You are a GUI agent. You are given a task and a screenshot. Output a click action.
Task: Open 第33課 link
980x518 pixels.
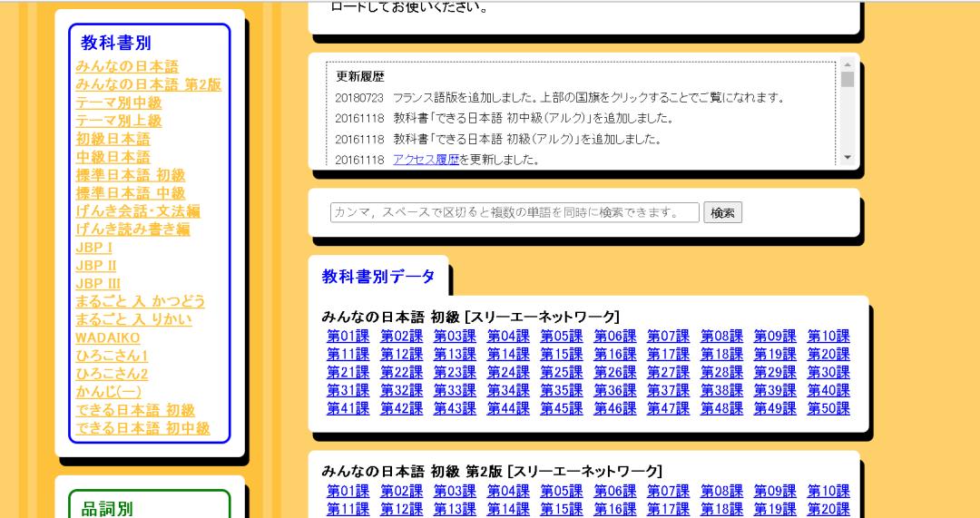455,390
